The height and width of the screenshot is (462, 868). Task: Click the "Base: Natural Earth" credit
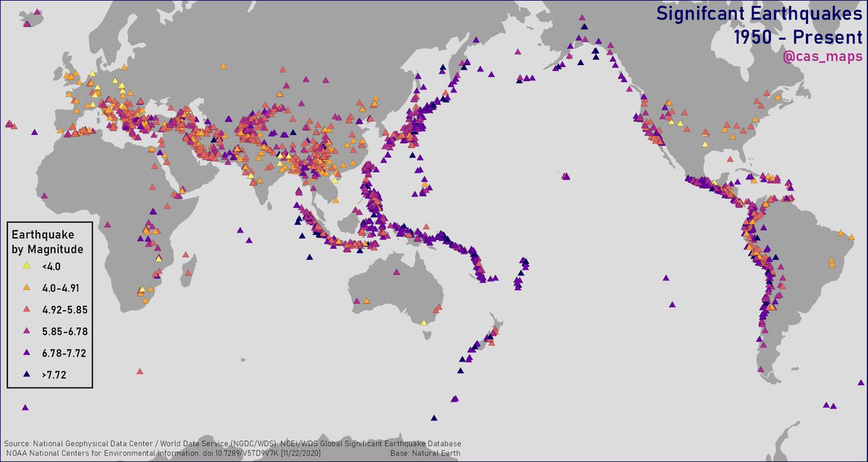point(425,453)
